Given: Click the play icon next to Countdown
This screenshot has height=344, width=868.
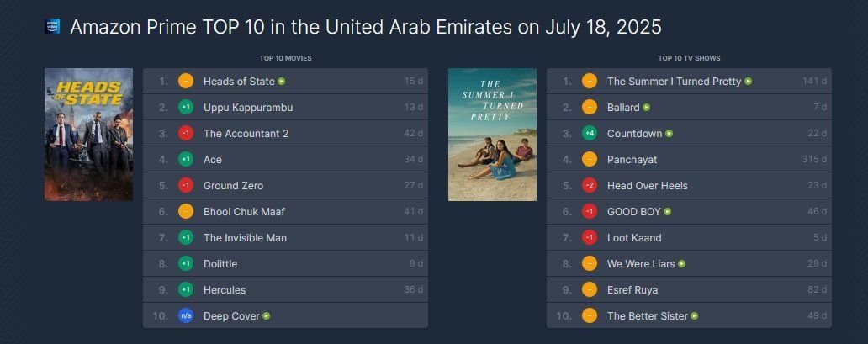Looking at the screenshot, I should pos(670,134).
